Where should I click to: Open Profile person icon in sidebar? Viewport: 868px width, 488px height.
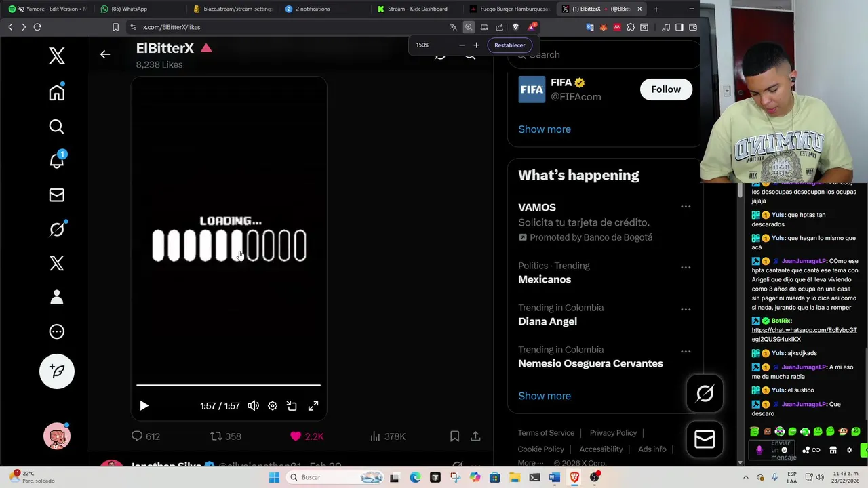tap(57, 297)
